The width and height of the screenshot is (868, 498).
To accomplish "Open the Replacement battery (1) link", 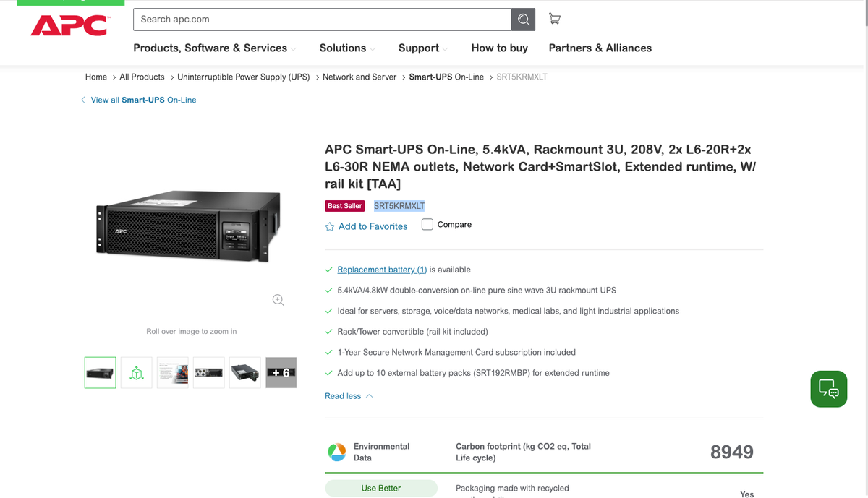I will pos(382,270).
